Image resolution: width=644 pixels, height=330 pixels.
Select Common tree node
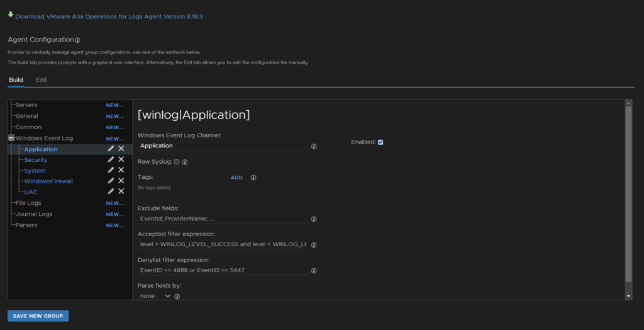tap(28, 127)
